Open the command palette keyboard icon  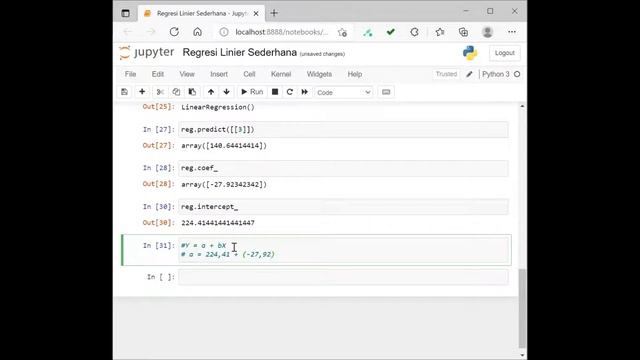pos(386,92)
